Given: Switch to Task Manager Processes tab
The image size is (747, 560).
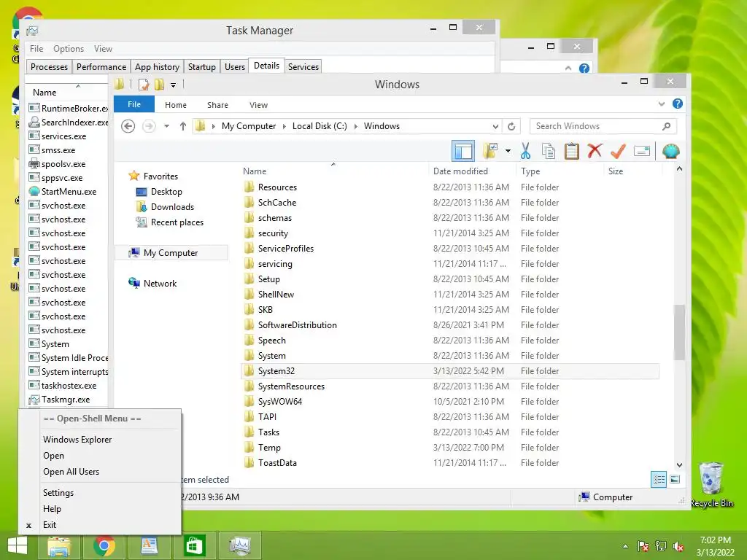Looking at the screenshot, I should click(x=49, y=66).
